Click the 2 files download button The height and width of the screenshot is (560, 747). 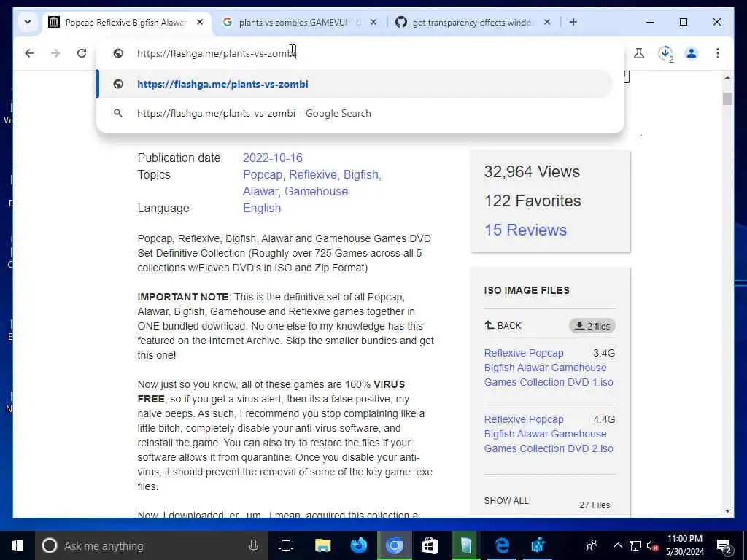[592, 326]
